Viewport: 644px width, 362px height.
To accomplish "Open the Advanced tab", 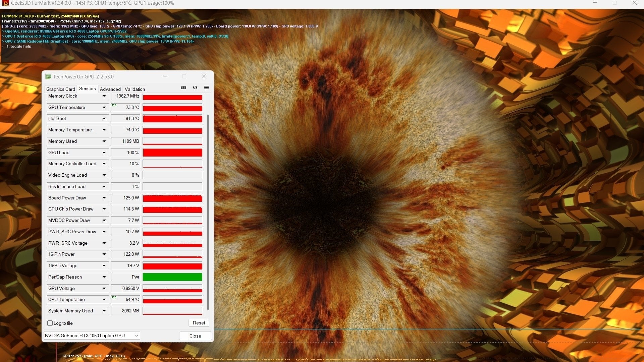I will pyautogui.click(x=110, y=89).
